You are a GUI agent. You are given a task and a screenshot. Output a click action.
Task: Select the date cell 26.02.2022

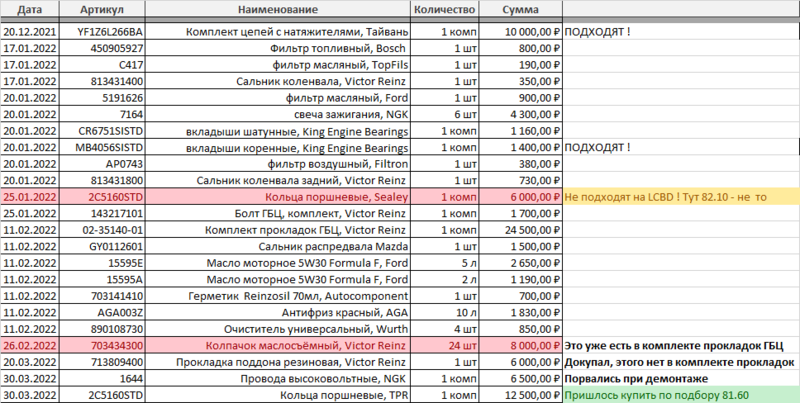[x=28, y=344]
